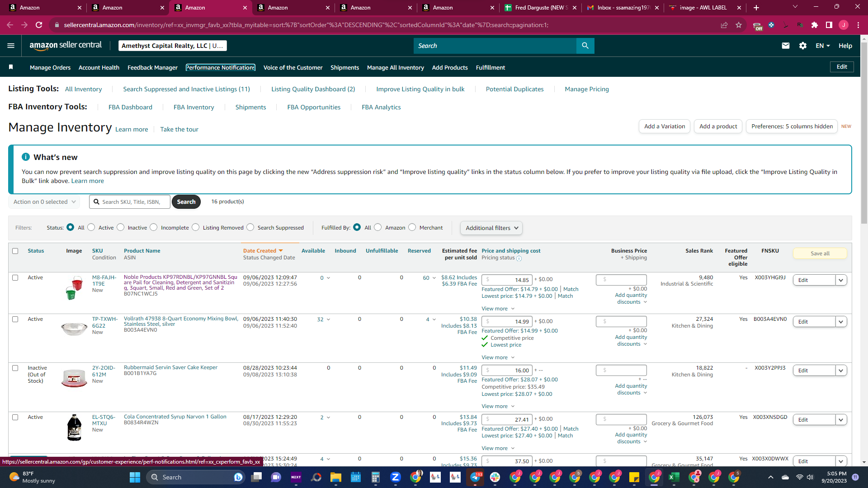Click the Add a Variation button

[x=665, y=127]
